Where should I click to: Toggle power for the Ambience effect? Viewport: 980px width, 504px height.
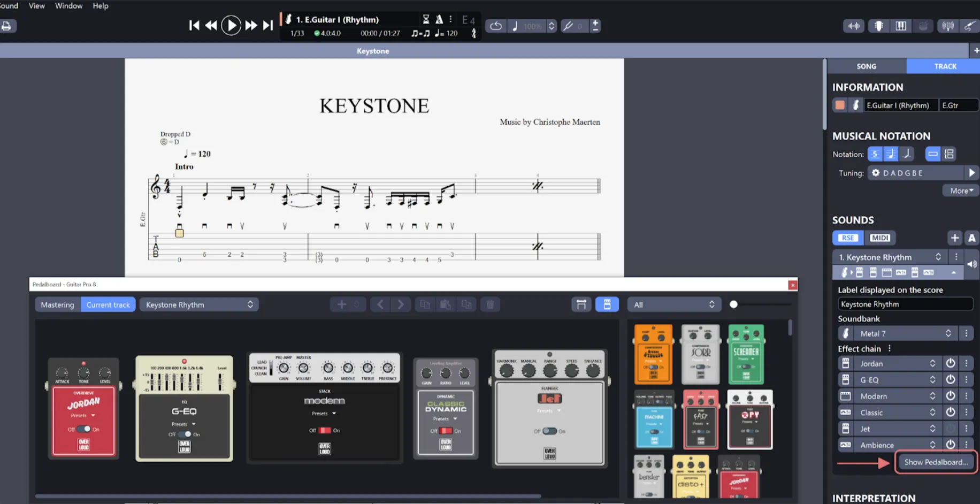(x=951, y=445)
